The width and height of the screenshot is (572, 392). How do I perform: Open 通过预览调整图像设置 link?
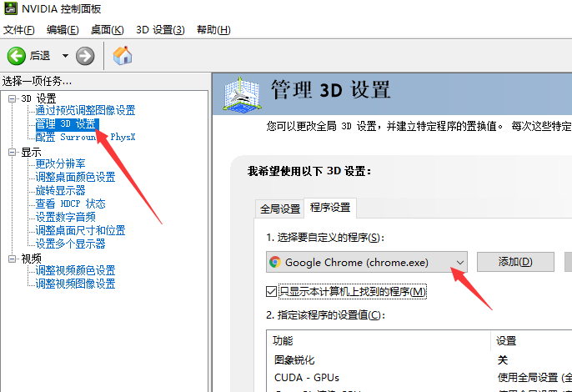point(85,110)
